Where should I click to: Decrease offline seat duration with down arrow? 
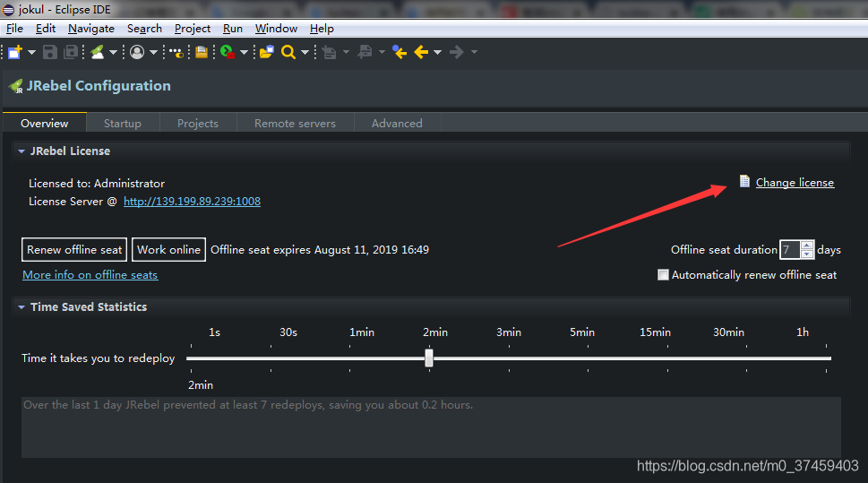tap(807, 254)
